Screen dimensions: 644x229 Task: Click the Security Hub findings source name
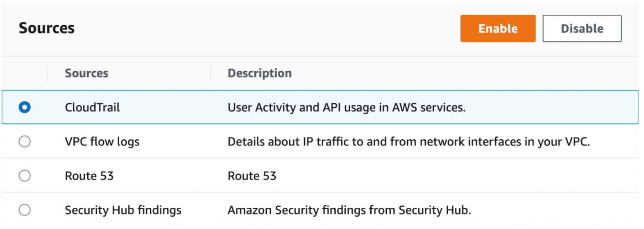(123, 210)
